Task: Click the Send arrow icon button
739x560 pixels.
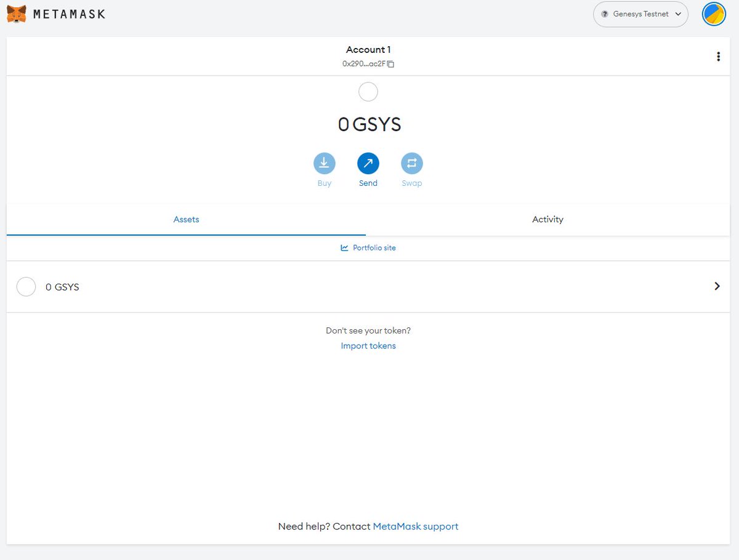Action: 368,164
